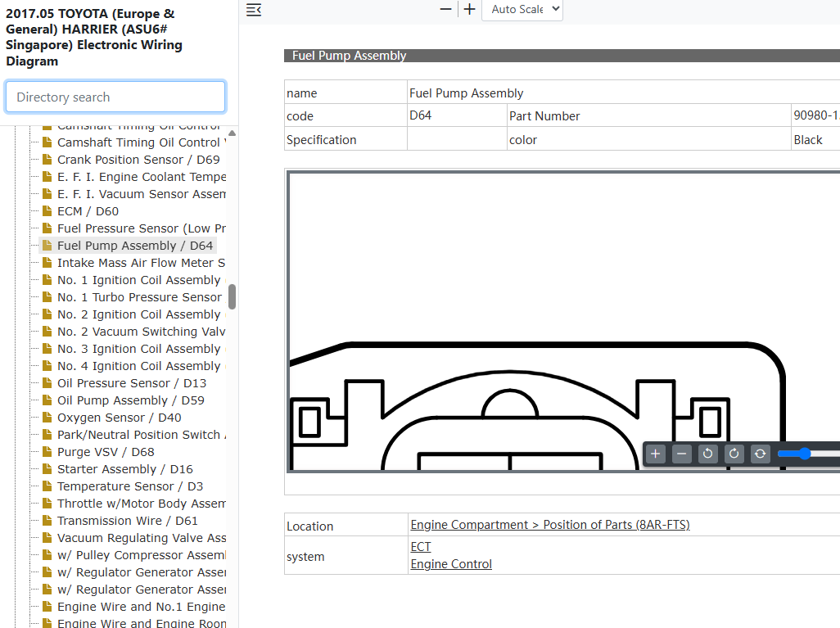840x628 pixels.
Task: Open Vacuum Regulating Valve entry
Action: pyautogui.click(x=141, y=537)
